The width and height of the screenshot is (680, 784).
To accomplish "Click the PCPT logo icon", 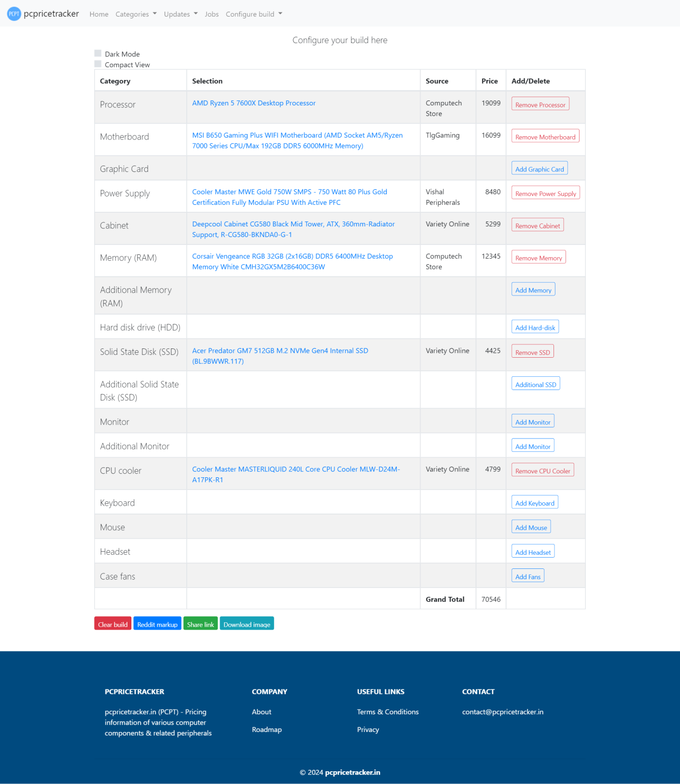I will 14,14.
